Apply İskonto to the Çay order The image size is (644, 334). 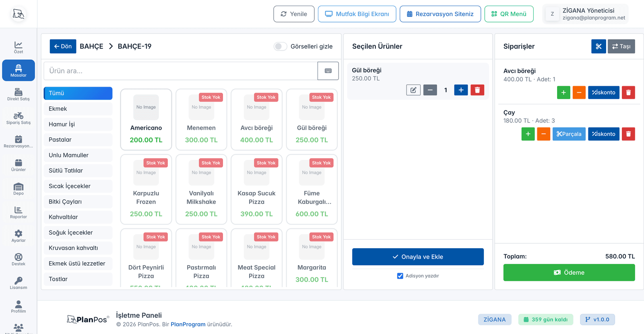click(604, 134)
